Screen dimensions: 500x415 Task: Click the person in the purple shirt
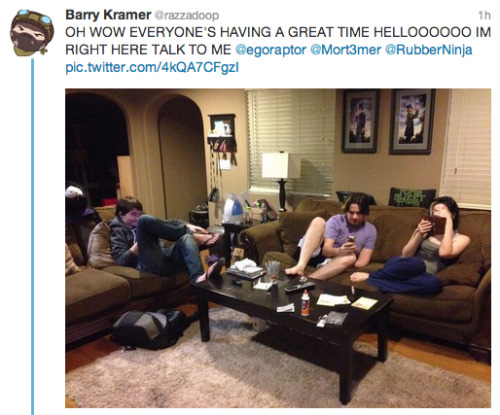click(335, 238)
